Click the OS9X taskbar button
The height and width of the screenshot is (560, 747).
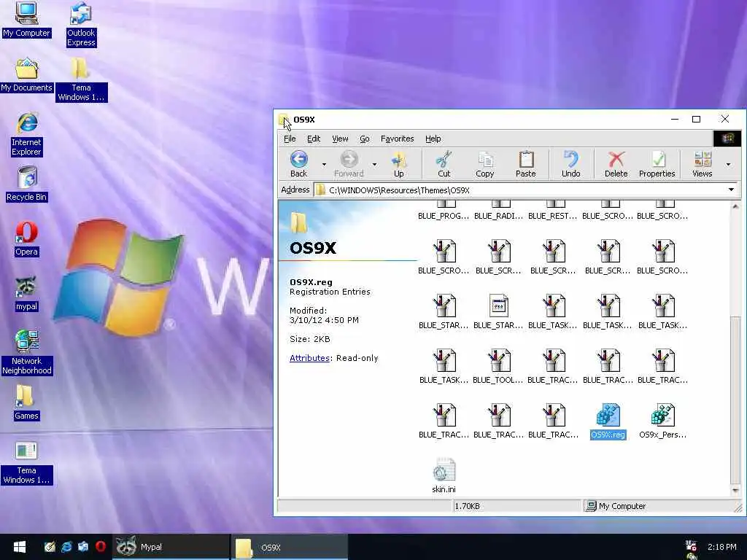290,547
